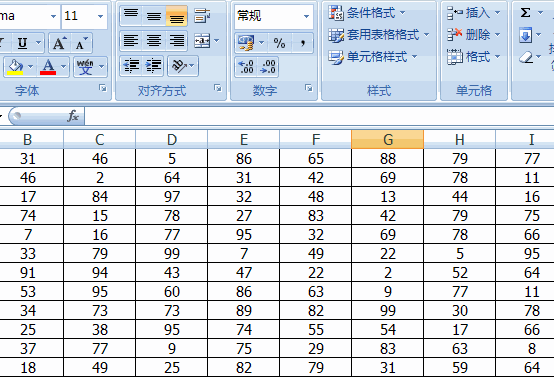Screen dimensions: 554x377
Task: Click into the formula bar
Action: 319,116
